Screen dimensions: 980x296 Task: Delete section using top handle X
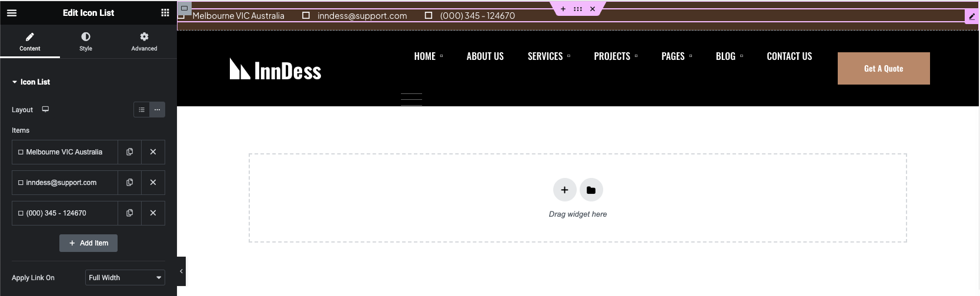point(593,9)
